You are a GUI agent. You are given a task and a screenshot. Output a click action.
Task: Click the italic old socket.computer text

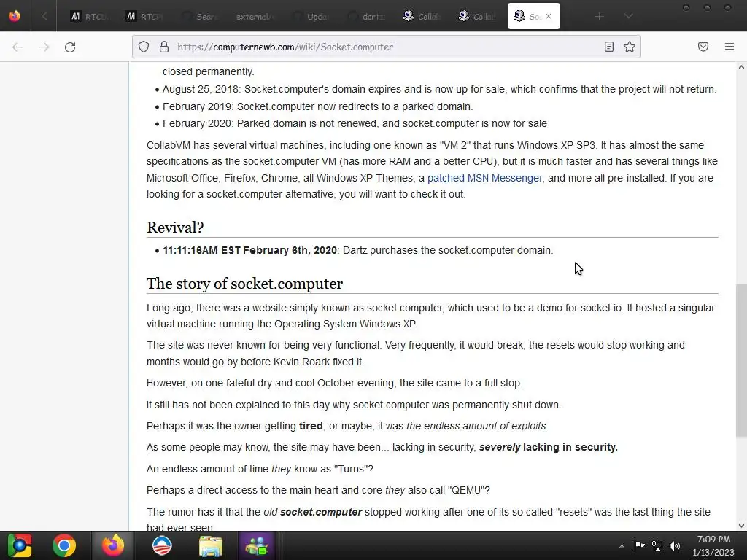pos(312,512)
